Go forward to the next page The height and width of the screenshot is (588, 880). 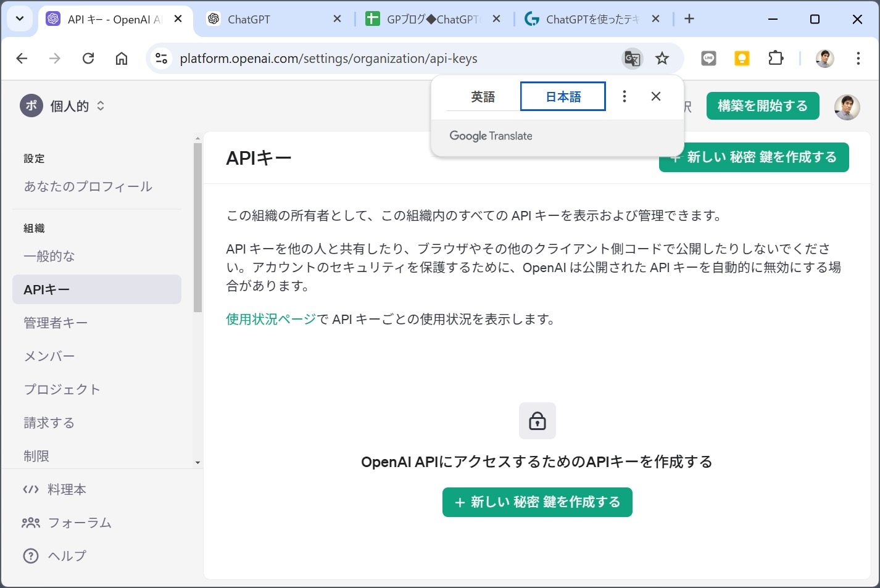pos(55,58)
